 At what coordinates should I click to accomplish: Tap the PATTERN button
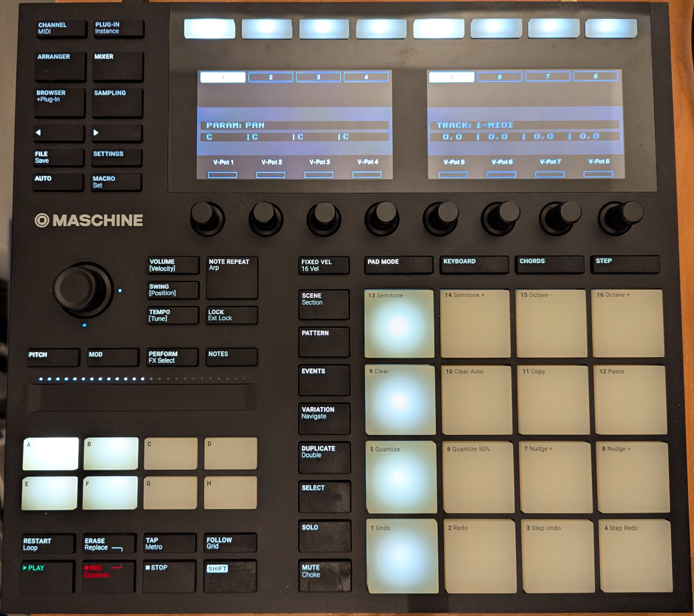324,342
